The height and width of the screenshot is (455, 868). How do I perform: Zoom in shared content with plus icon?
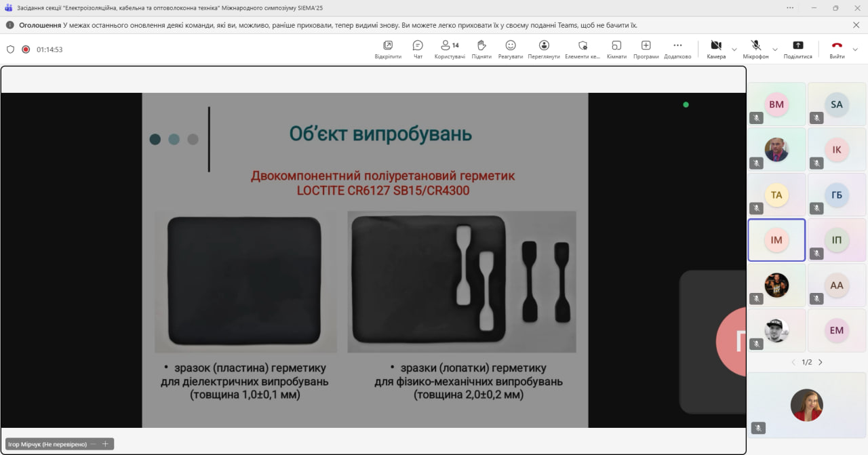(x=105, y=444)
